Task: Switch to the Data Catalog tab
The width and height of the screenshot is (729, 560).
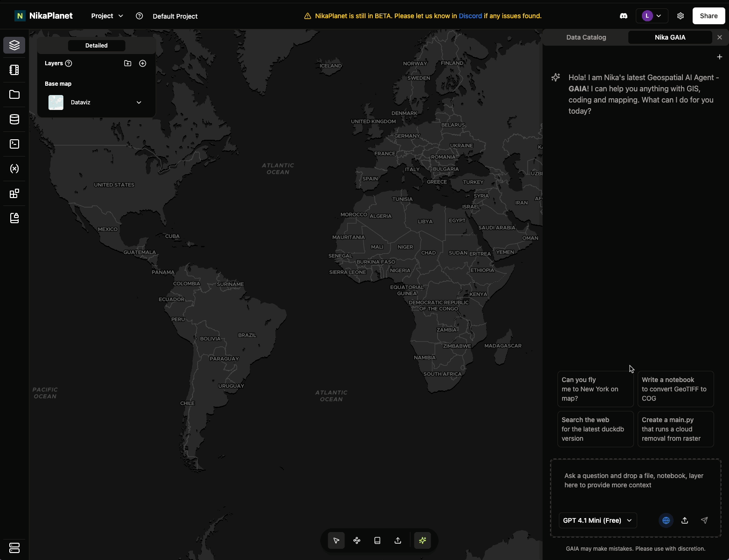Action: 586,37
